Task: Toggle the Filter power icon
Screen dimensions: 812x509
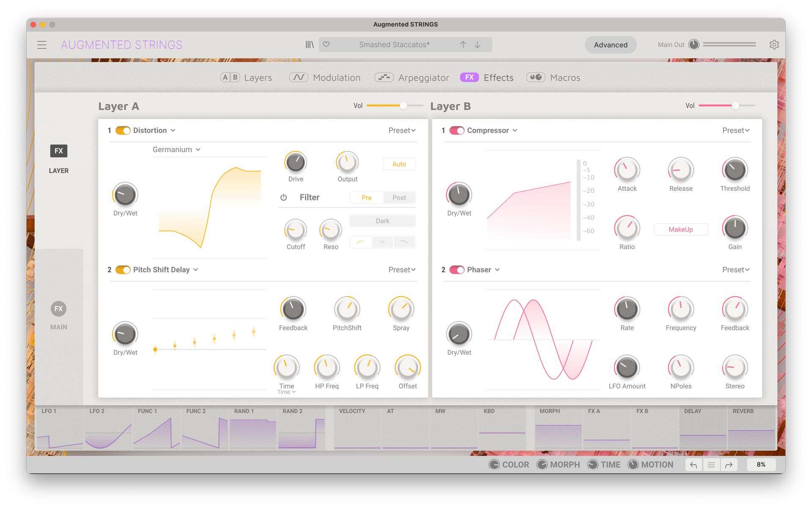Action: click(283, 197)
